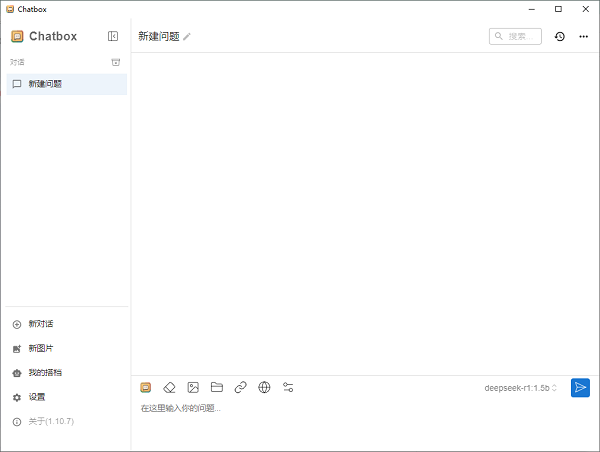The width and height of the screenshot is (600, 452).
Task: Expand the deepseek-r1:1.5b model dropdown
Action: 520,388
